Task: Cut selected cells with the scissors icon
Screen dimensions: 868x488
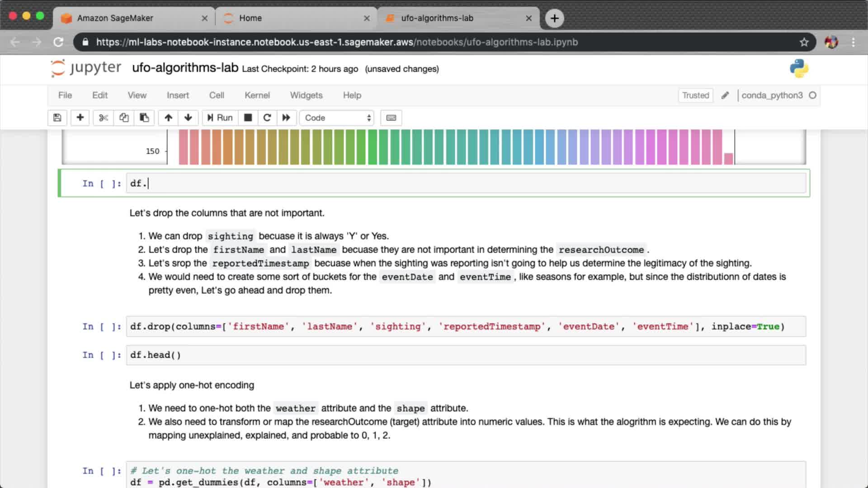Action: pos(104,118)
